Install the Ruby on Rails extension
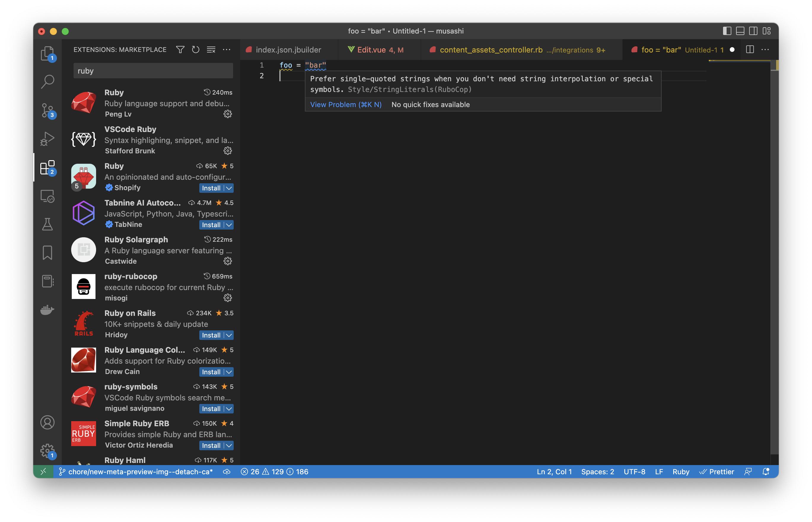This screenshot has width=812, height=522. pyautogui.click(x=211, y=335)
